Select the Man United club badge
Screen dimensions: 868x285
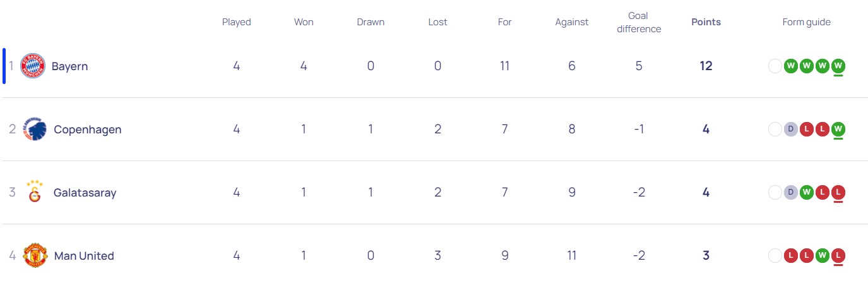35,256
